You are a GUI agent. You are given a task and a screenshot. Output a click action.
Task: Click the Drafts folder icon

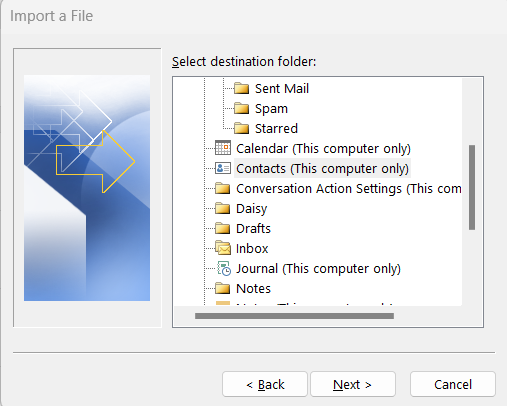[x=223, y=228]
